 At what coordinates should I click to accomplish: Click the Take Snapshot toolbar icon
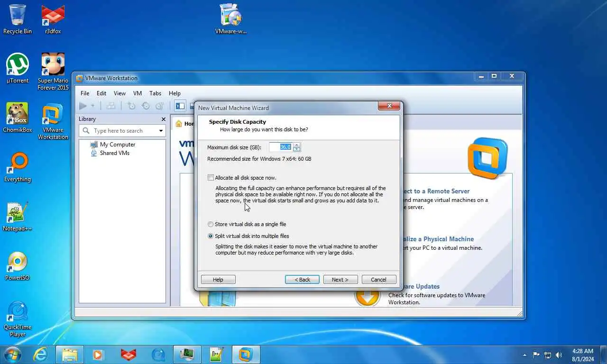click(x=132, y=106)
